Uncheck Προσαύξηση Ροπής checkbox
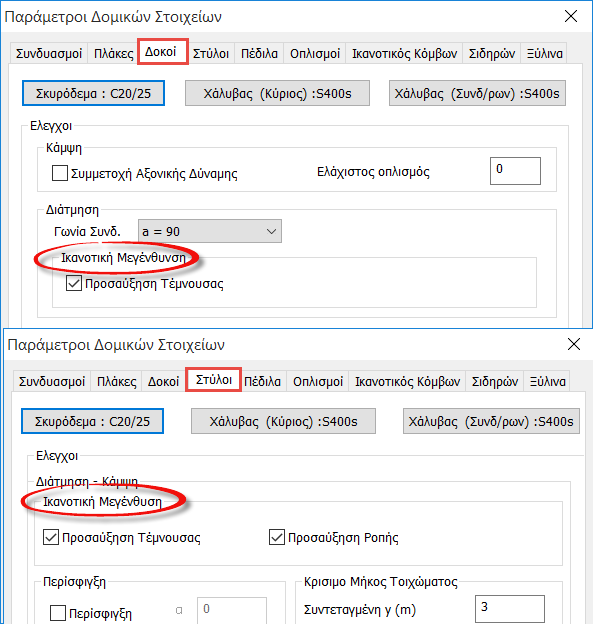593x624 pixels. [x=277, y=537]
